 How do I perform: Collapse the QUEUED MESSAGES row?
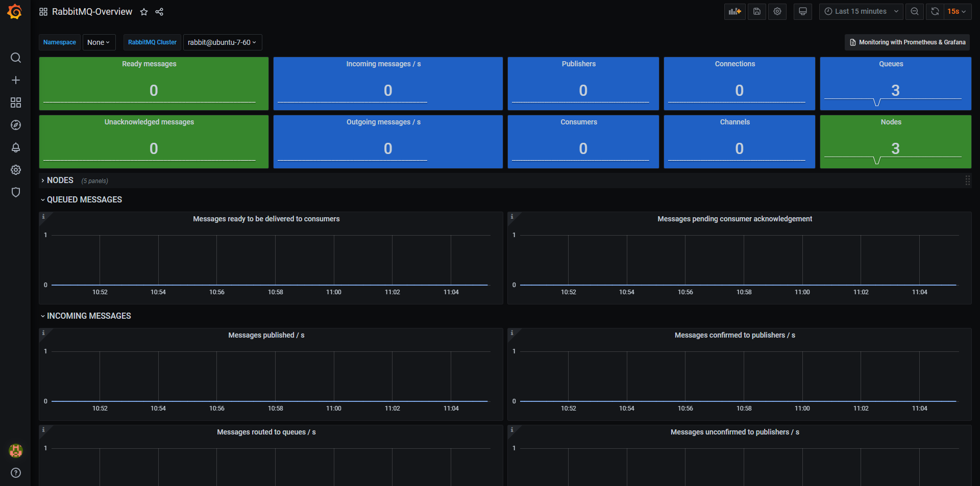click(x=81, y=200)
